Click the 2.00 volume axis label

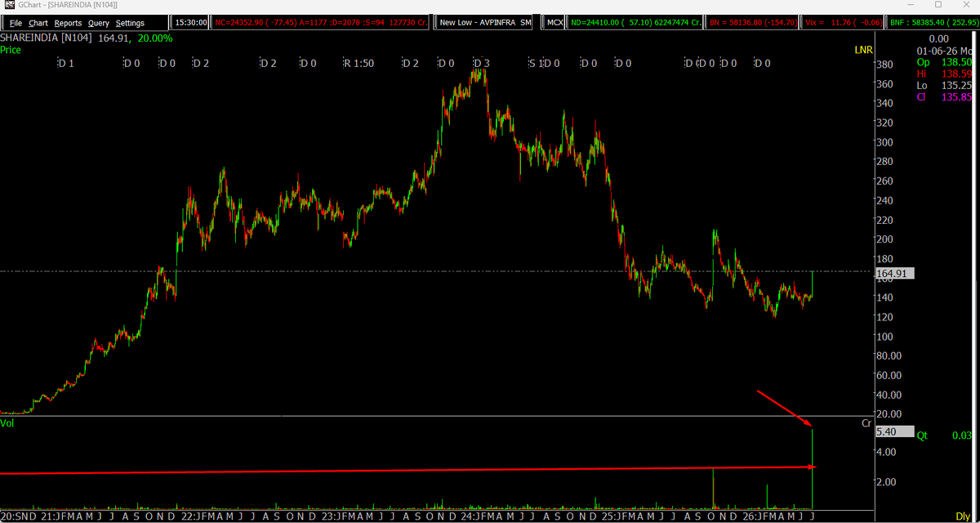[886, 482]
